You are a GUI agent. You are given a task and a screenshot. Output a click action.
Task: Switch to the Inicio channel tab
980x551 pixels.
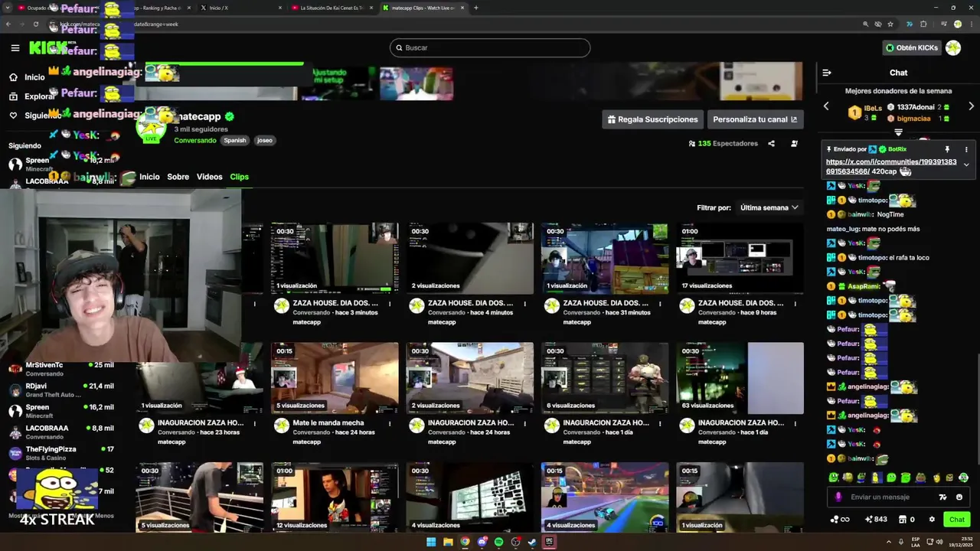[149, 177]
